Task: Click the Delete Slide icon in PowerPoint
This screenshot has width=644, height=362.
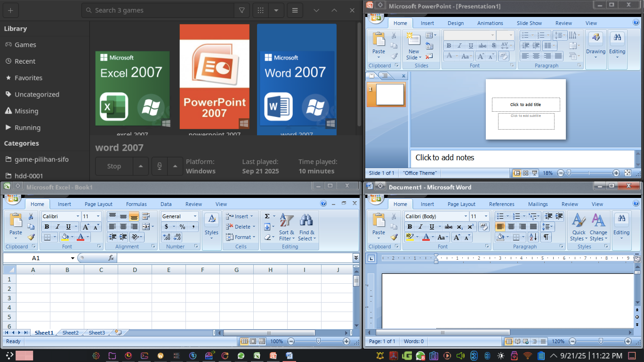Action: click(x=429, y=56)
